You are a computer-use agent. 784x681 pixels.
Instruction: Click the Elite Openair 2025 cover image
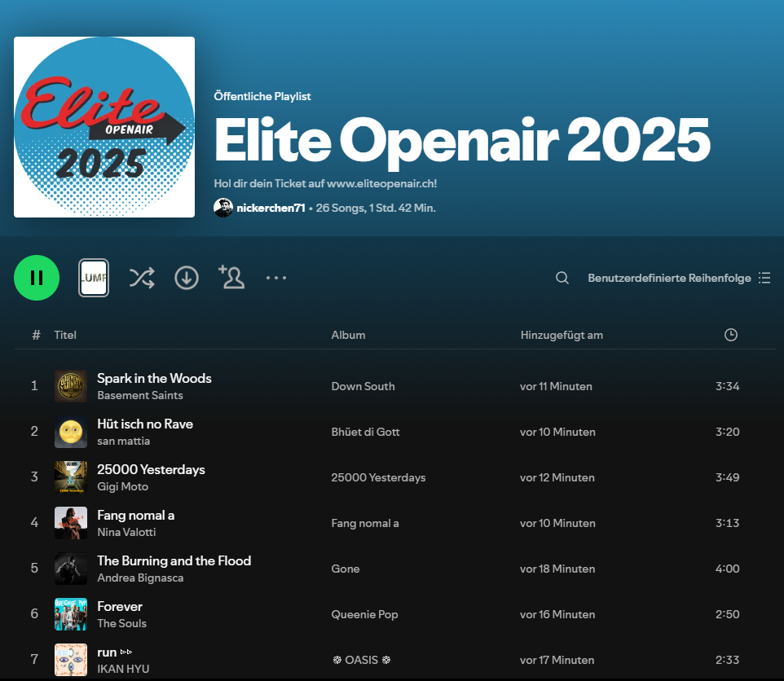tap(104, 127)
